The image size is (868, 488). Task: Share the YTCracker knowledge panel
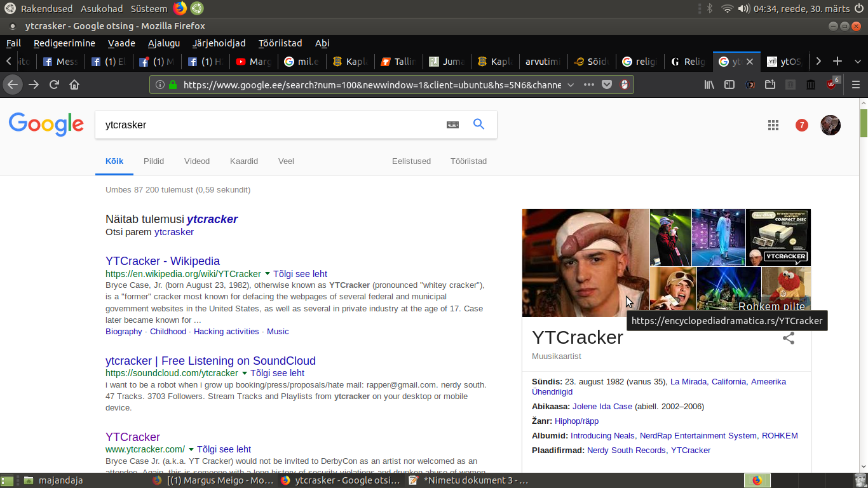789,338
